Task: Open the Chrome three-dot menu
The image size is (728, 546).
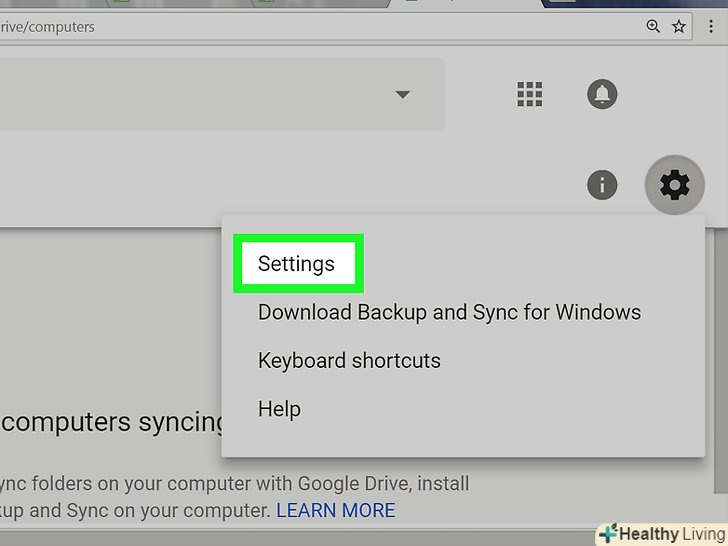Action: (x=712, y=27)
